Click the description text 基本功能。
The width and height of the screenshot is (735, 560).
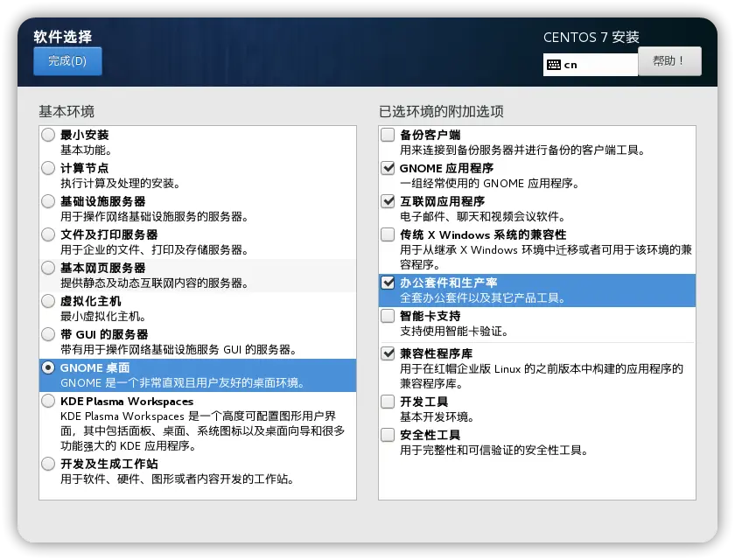coord(87,150)
